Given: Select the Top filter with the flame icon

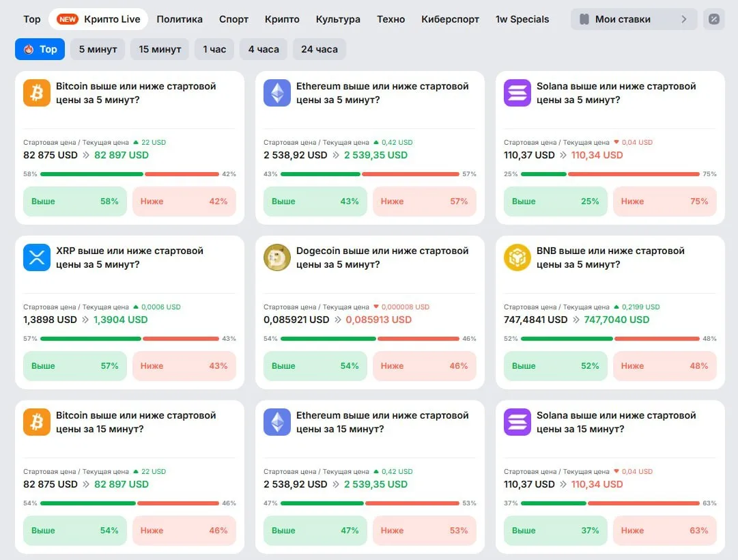Looking at the screenshot, I should point(40,49).
